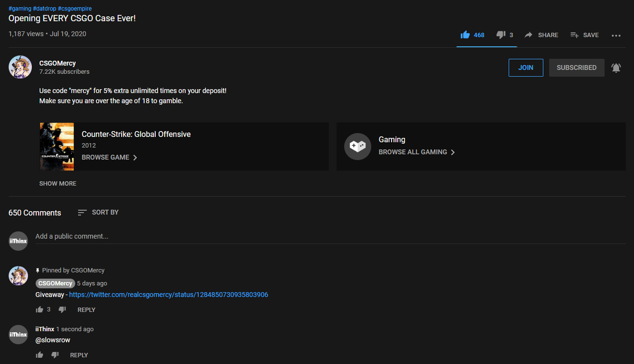Select the Counter-Strike: Global Offensive title
This screenshot has width=634, height=364.
136,134
